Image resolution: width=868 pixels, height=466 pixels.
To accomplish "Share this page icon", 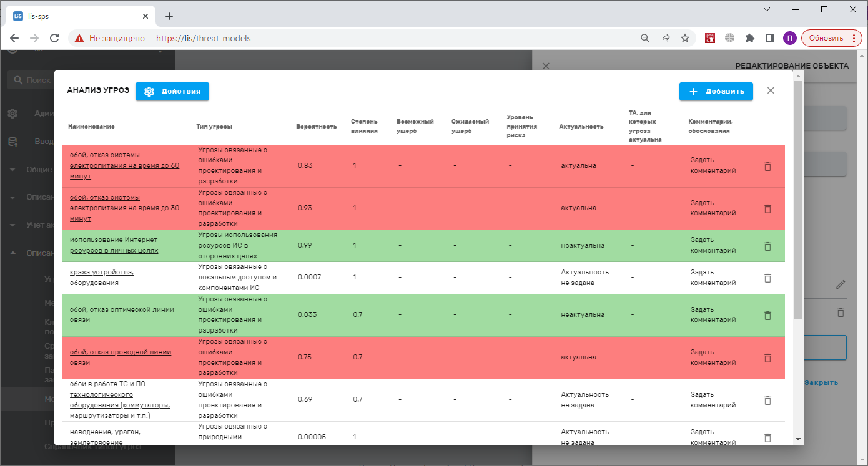I will click(x=665, y=38).
